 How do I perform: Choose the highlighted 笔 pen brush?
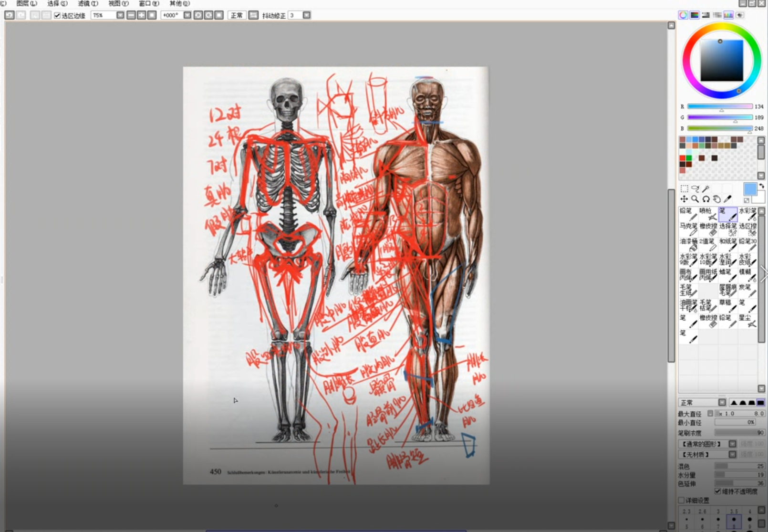pos(728,214)
